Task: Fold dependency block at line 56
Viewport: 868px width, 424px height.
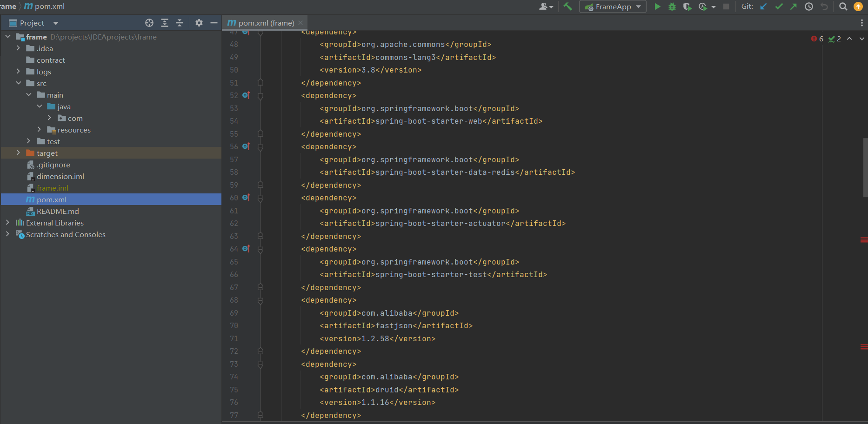Action: click(x=260, y=147)
